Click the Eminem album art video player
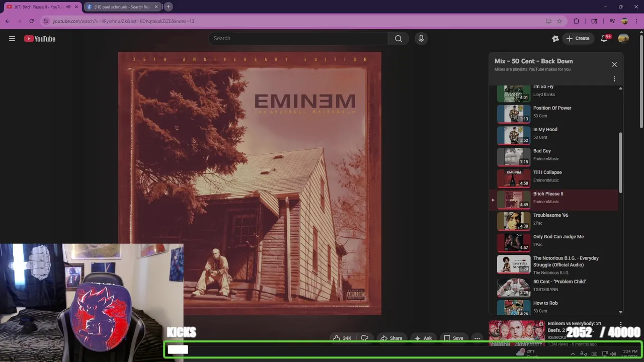644x362 pixels. coord(250,184)
